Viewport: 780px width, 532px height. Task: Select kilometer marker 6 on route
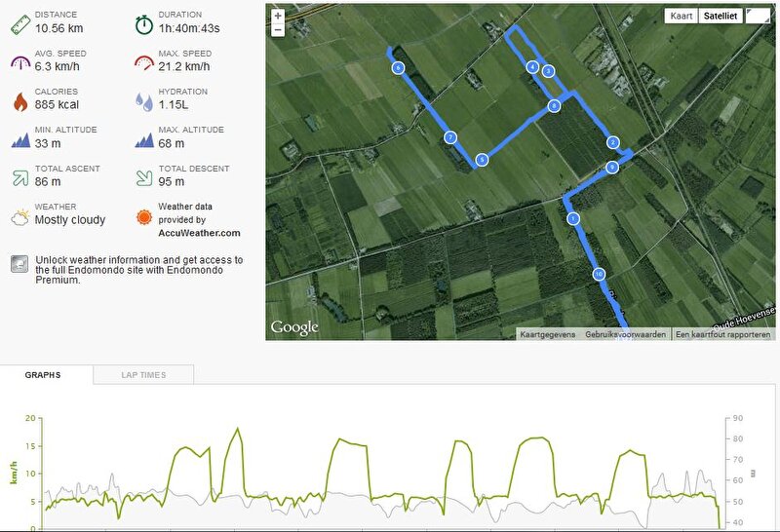click(398, 67)
